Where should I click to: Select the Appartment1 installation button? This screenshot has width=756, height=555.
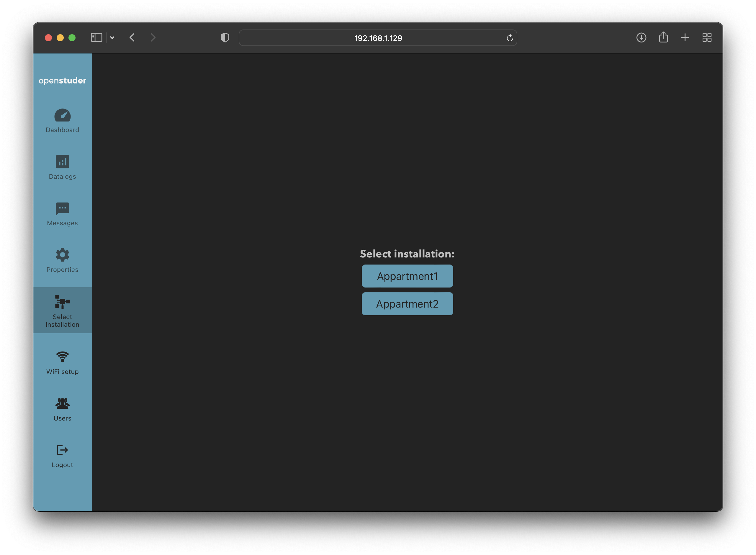(x=407, y=276)
